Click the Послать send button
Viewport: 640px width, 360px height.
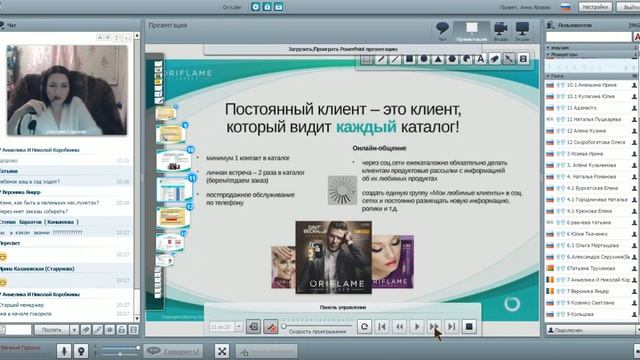(51, 330)
